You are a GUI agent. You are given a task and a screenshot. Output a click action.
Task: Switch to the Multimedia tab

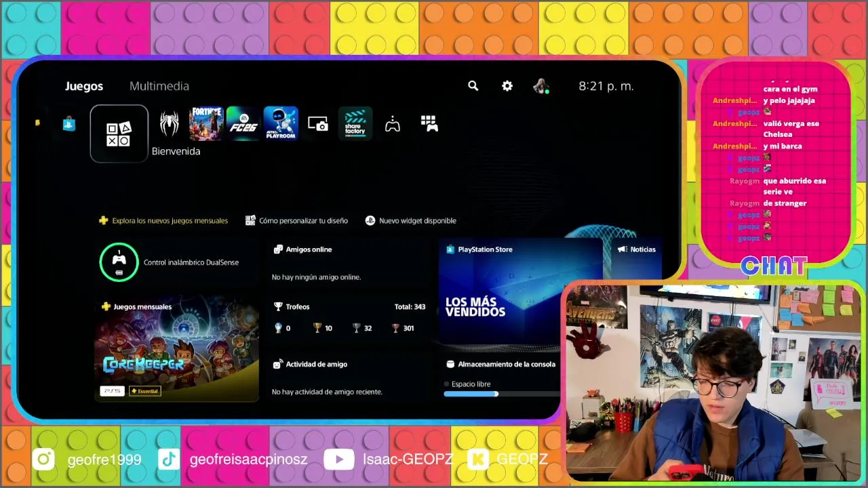coord(159,86)
